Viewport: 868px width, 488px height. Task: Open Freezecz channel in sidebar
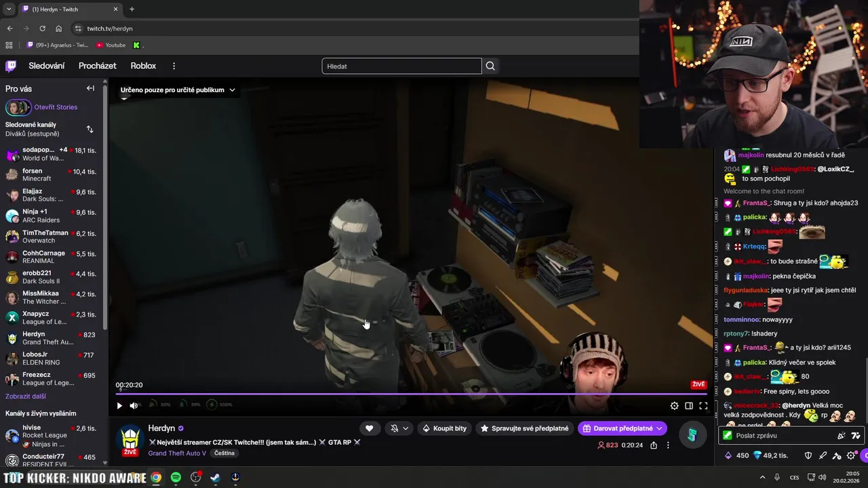pyautogui.click(x=51, y=378)
